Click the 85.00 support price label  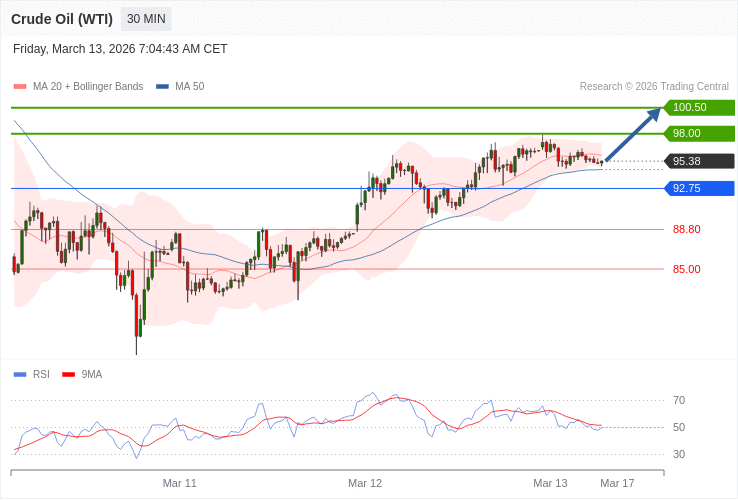[686, 269]
